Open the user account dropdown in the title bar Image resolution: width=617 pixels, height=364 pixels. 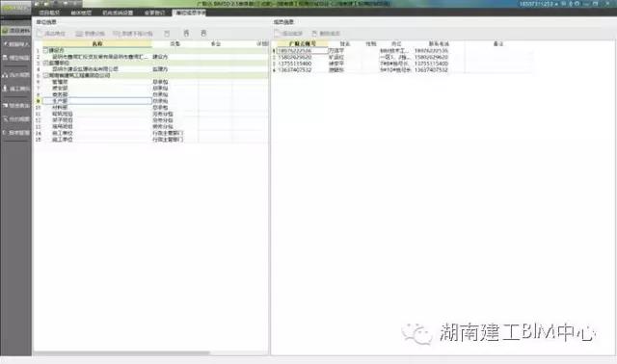coord(538,4)
